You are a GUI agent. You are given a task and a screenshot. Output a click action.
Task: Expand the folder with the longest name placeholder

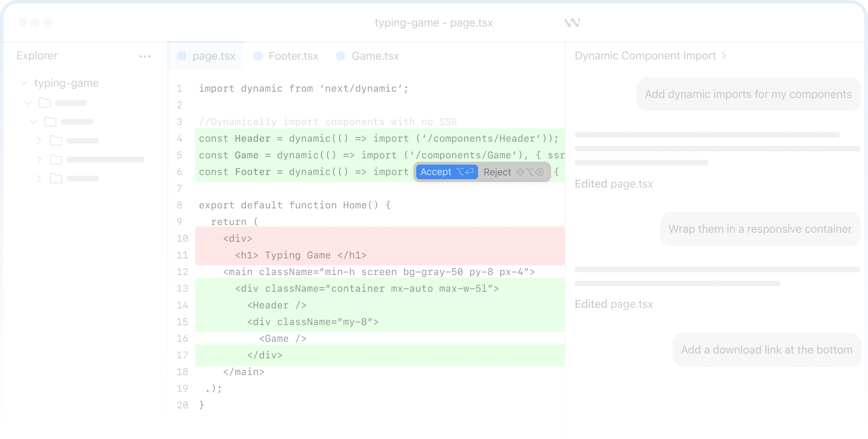(39, 160)
